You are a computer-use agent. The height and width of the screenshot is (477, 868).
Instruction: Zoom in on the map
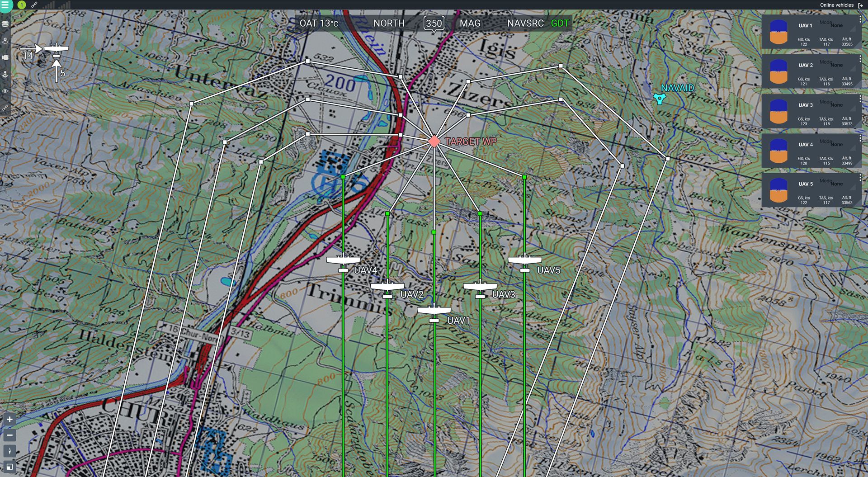point(9,420)
